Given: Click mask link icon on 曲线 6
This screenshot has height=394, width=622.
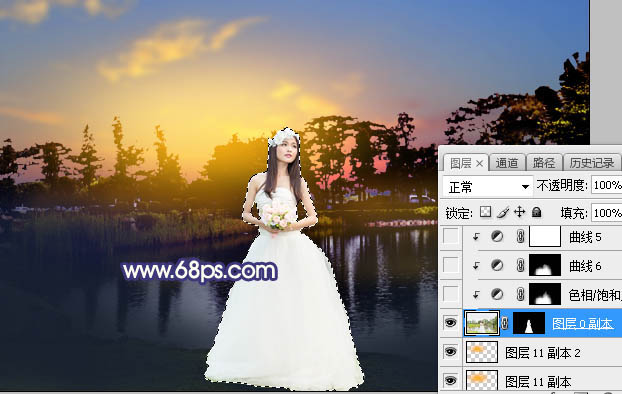Looking at the screenshot, I should (x=520, y=265).
